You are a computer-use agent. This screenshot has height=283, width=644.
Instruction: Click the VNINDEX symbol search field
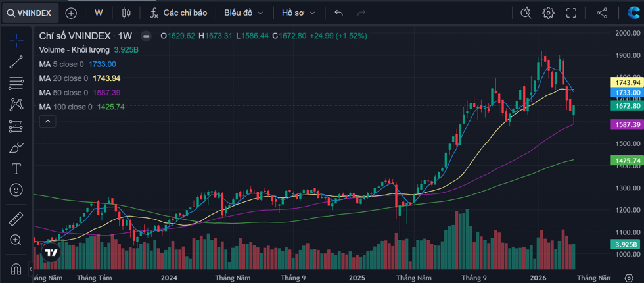[x=30, y=13]
